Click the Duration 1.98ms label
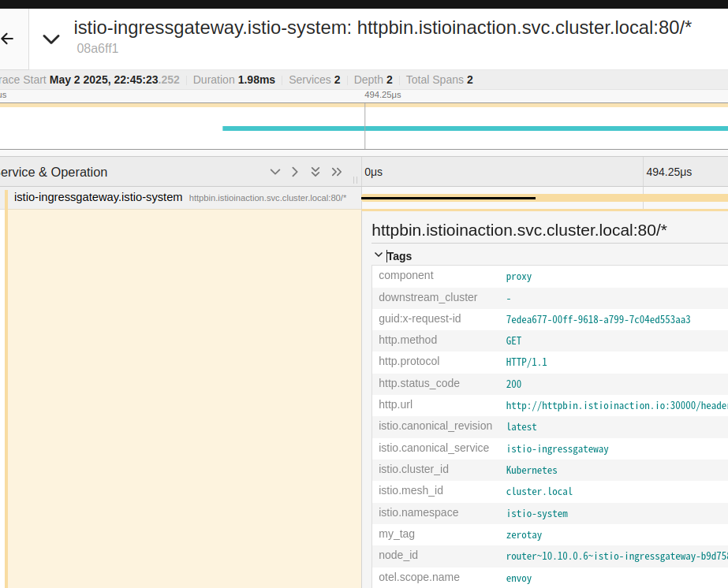This screenshot has height=588, width=728. tap(234, 80)
